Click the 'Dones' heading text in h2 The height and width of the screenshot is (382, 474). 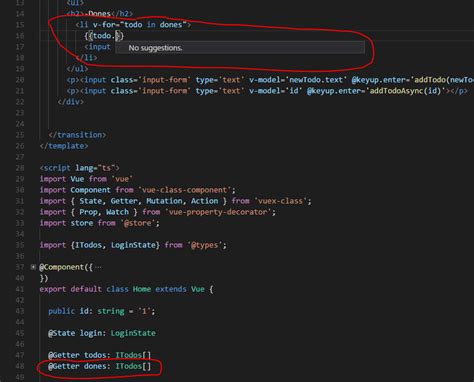coord(99,14)
